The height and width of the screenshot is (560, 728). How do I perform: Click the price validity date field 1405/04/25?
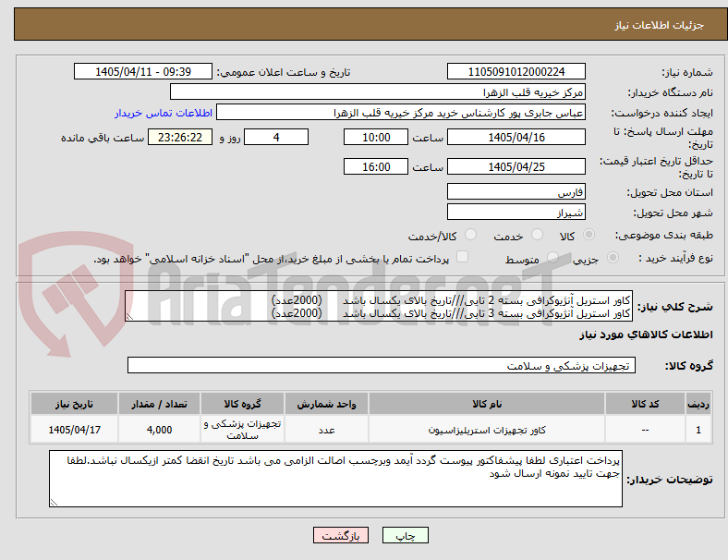click(x=516, y=166)
